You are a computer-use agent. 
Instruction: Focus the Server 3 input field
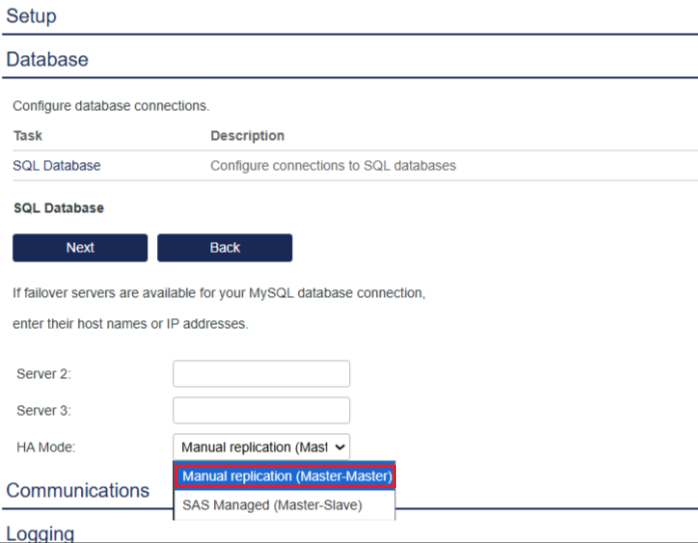(x=261, y=410)
